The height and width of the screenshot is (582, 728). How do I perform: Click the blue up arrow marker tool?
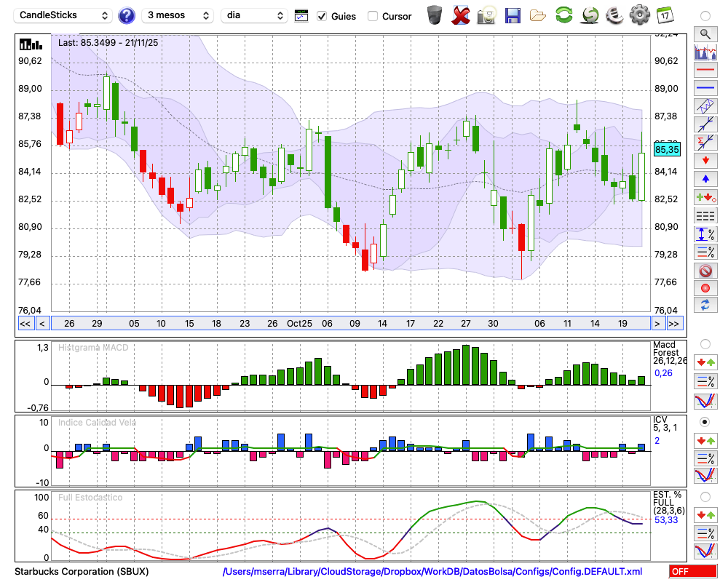(x=705, y=178)
